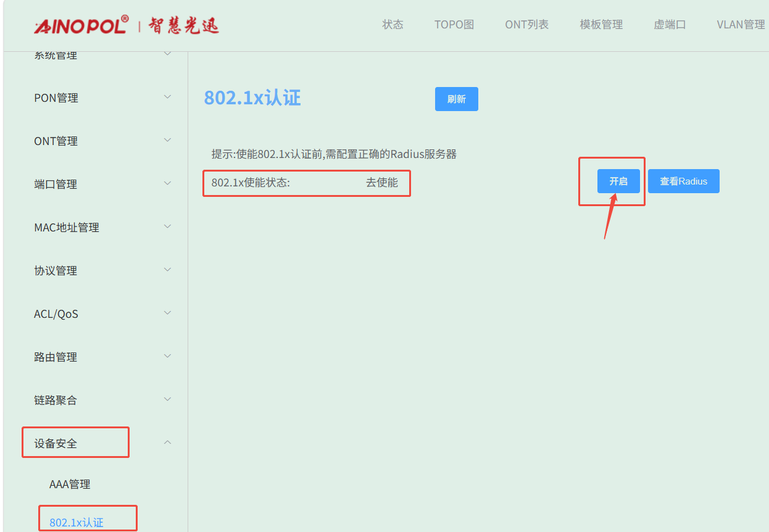
Task: Expand the ONT管理 chevron
Action: coord(167,140)
